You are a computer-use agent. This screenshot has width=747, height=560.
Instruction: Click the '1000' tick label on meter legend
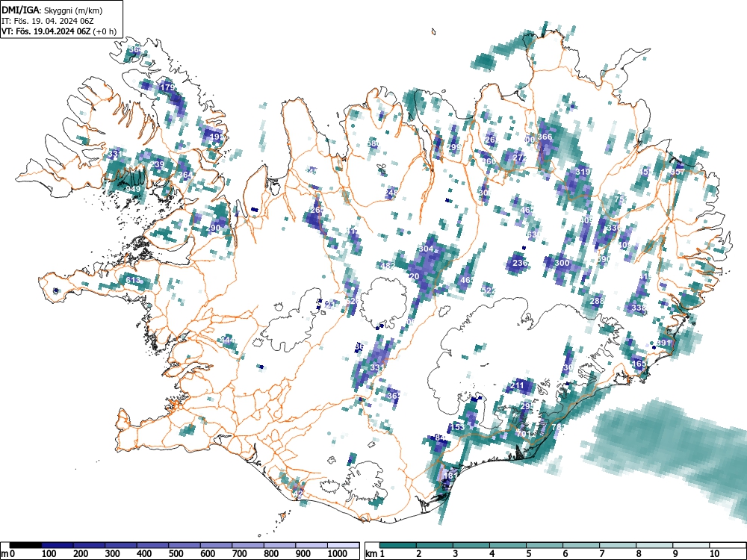338,553
